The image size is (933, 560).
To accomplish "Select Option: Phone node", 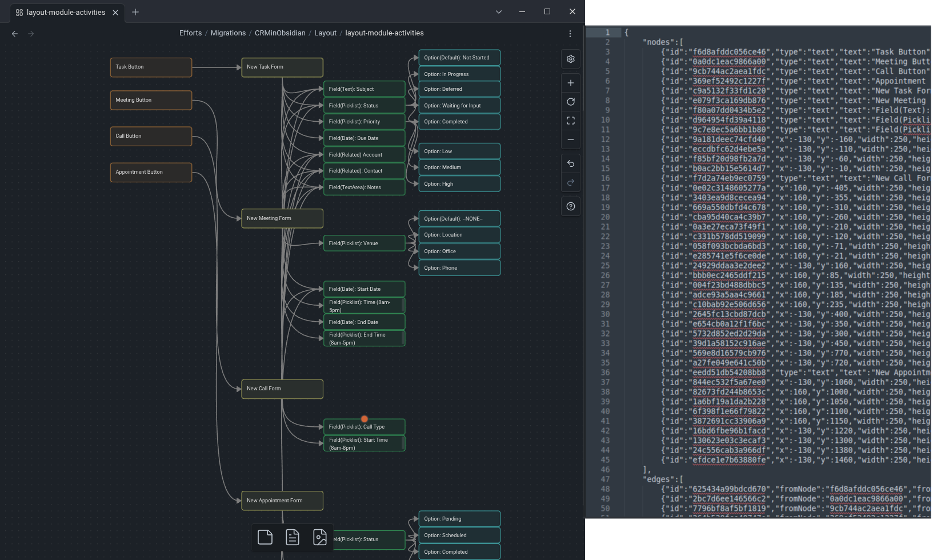I will [459, 268].
